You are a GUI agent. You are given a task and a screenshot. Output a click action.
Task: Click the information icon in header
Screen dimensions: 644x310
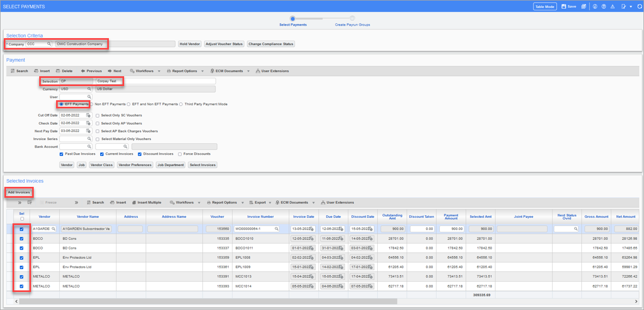(x=595, y=7)
